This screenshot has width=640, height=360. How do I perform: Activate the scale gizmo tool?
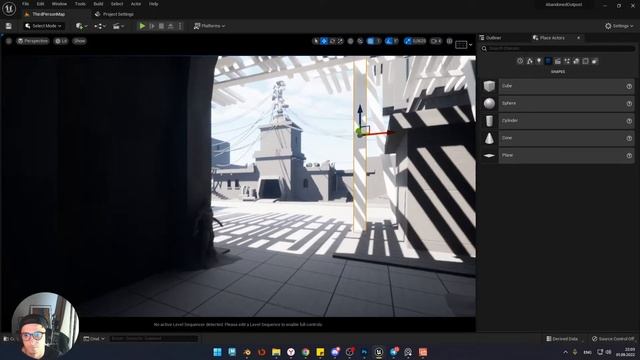click(340, 41)
